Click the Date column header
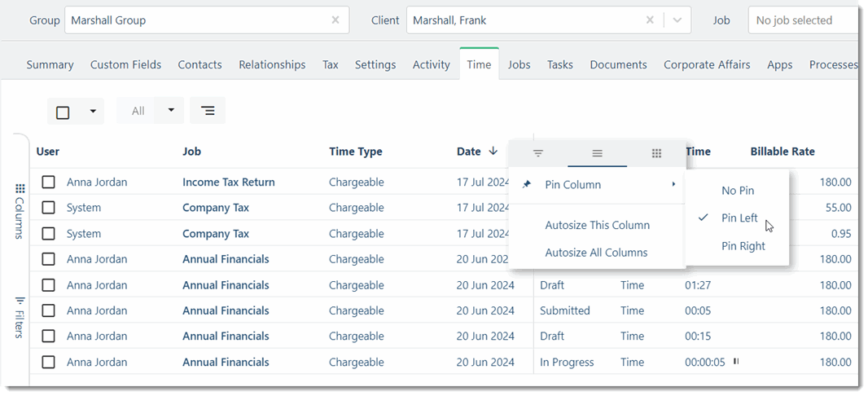This screenshot has height=396, width=868. click(x=469, y=152)
